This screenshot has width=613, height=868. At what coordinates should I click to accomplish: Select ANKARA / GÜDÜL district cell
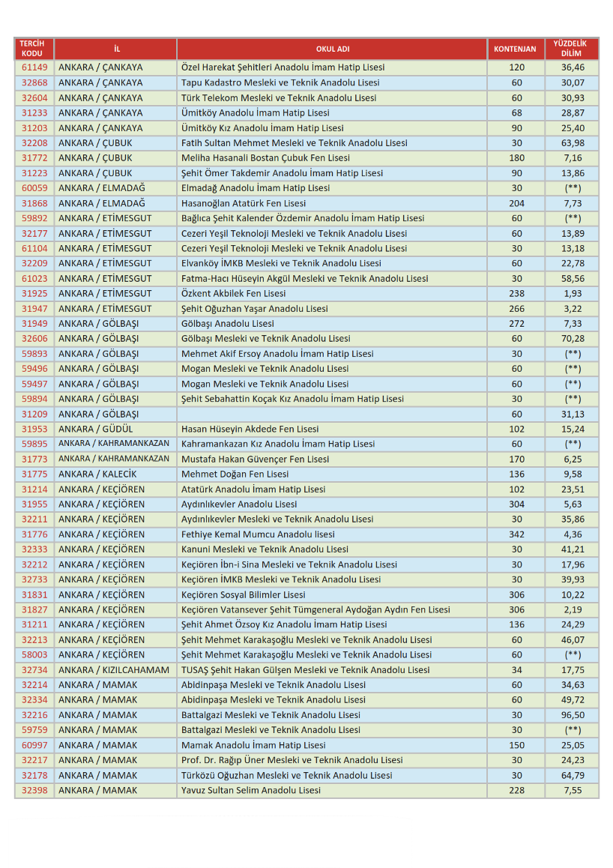95,430
